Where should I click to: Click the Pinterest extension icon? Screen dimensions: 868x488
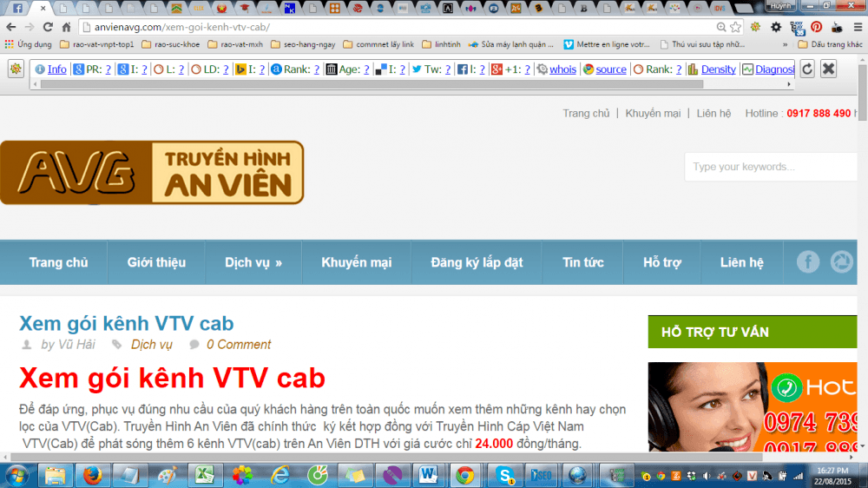point(817,27)
